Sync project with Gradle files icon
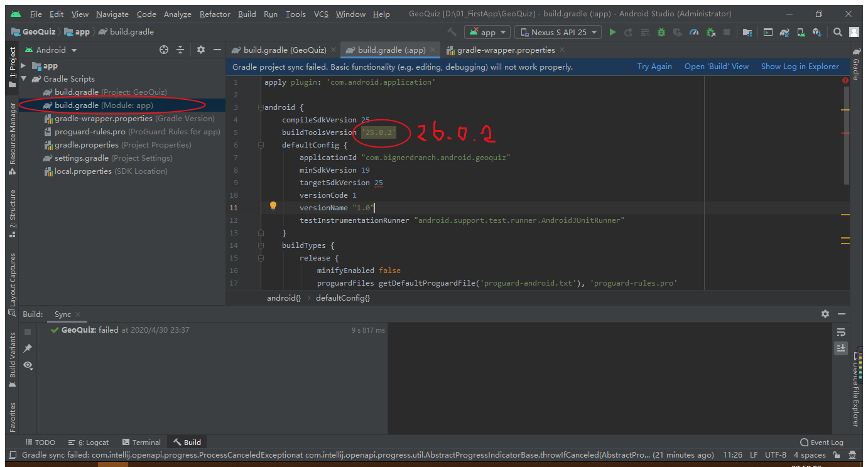The width and height of the screenshot is (868, 467). (784, 32)
